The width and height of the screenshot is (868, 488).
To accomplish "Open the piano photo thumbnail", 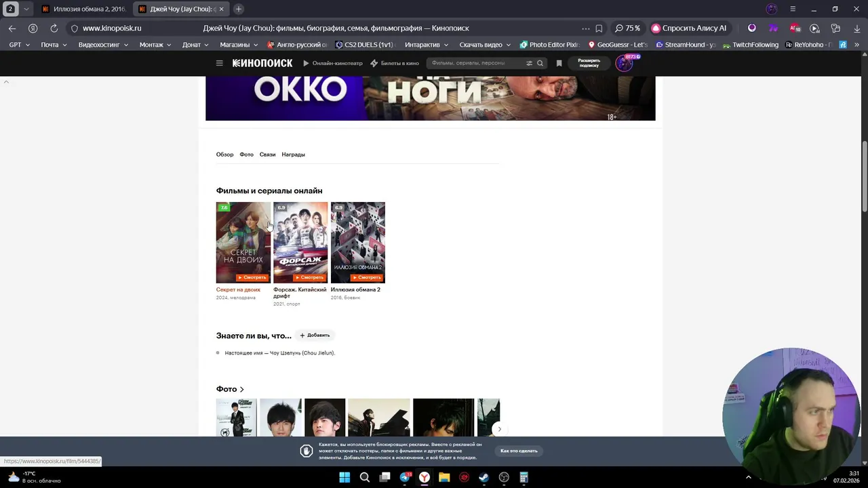I will click(378, 418).
